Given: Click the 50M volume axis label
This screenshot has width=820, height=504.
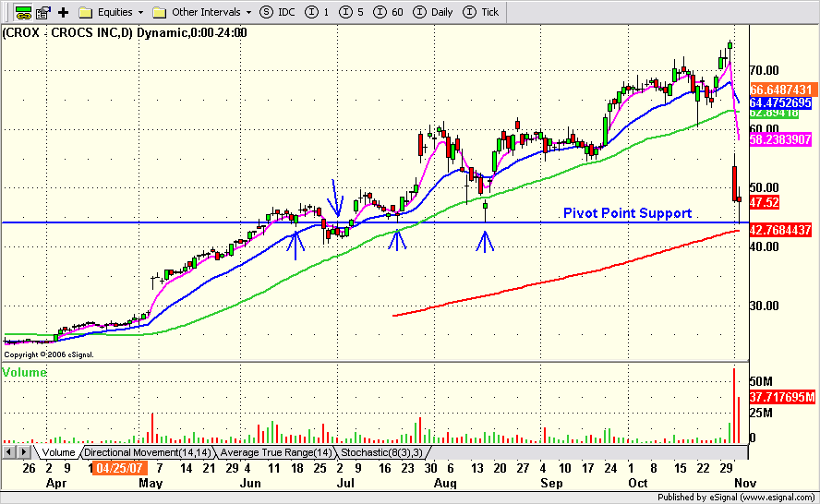Looking at the screenshot, I should (x=761, y=381).
